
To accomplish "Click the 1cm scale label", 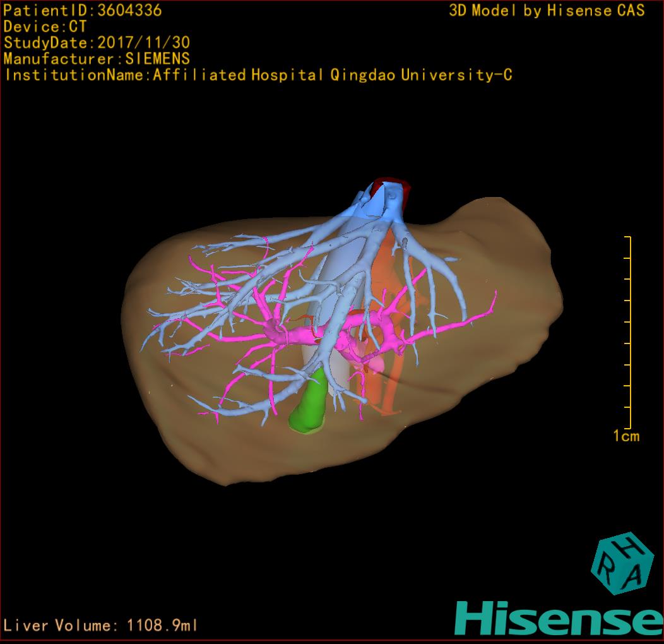I will 625,436.
